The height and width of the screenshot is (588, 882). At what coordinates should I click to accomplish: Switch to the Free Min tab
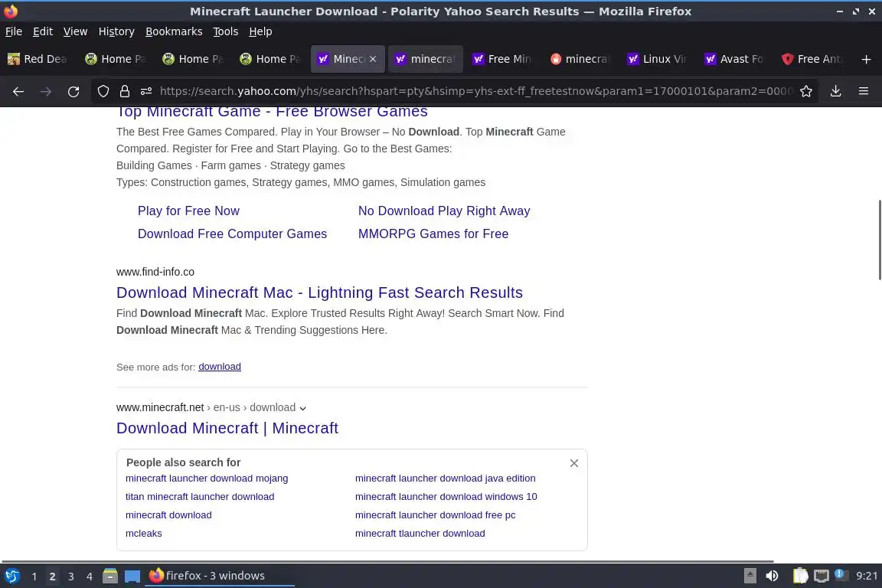(502, 59)
